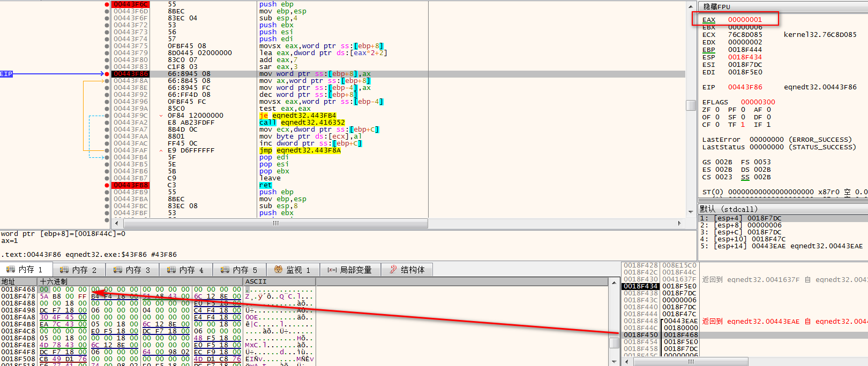
Task: Toggle breakpoint dot at address 00443FB8
Action: click(x=107, y=185)
